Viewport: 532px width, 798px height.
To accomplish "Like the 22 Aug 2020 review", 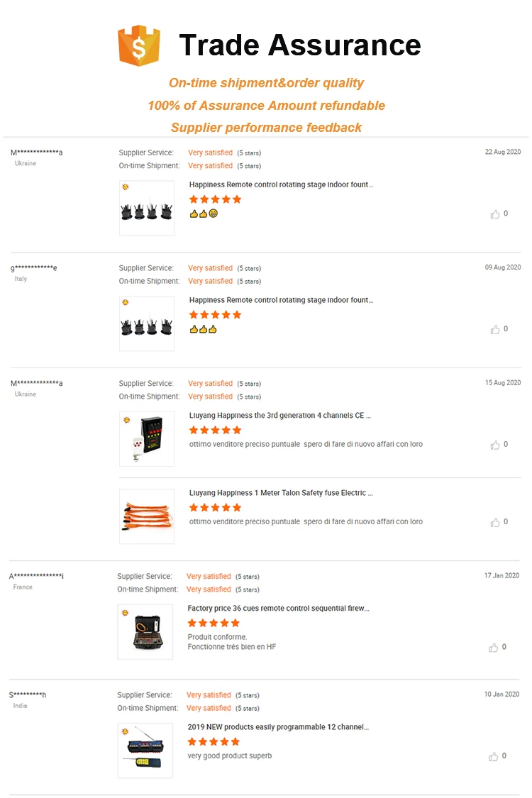I will click(x=495, y=214).
